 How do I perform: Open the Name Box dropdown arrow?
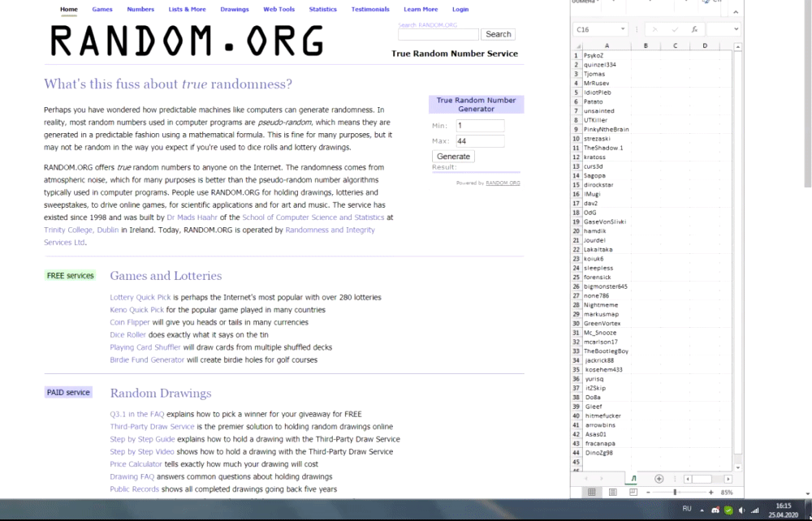tap(623, 29)
